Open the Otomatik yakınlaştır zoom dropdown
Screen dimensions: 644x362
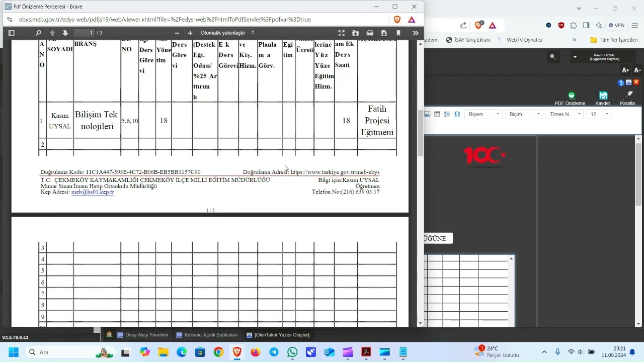click(227, 33)
